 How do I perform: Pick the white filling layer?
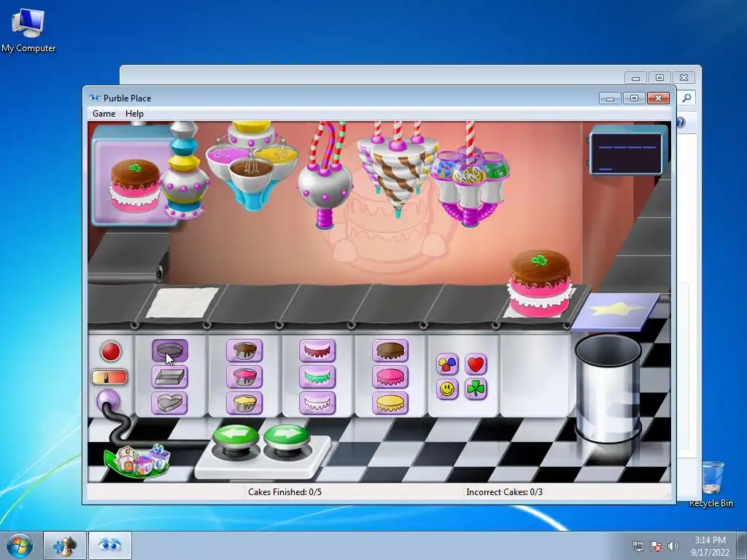pyautogui.click(x=317, y=402)
